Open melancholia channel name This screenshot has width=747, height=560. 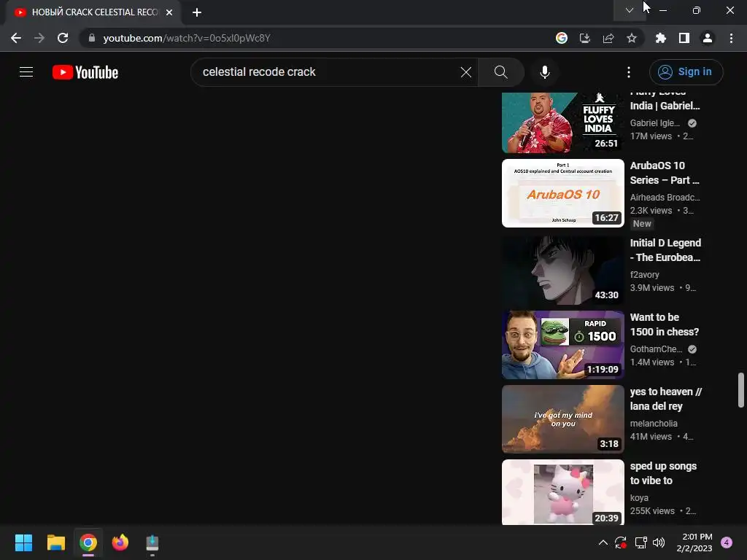point(654,424)
